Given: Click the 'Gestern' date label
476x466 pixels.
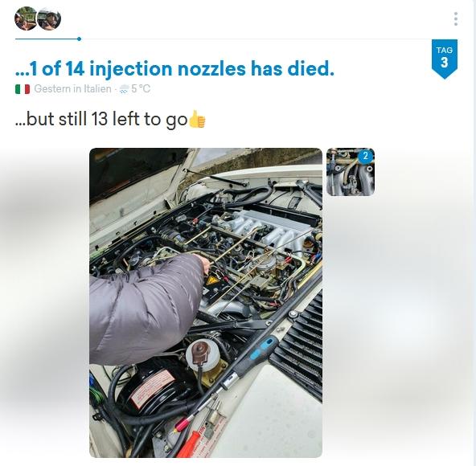Looking at the screenshot, I should click(x=52, y=89).
